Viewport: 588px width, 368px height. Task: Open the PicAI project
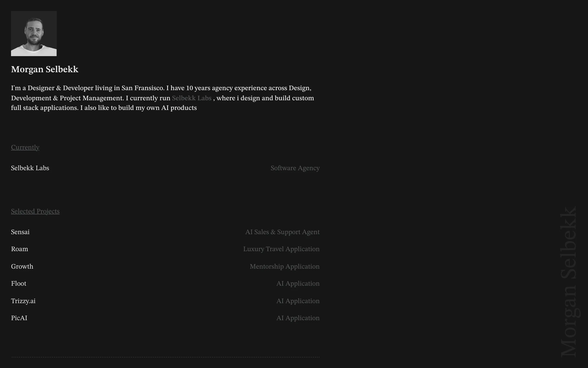(x=19, y=318)
